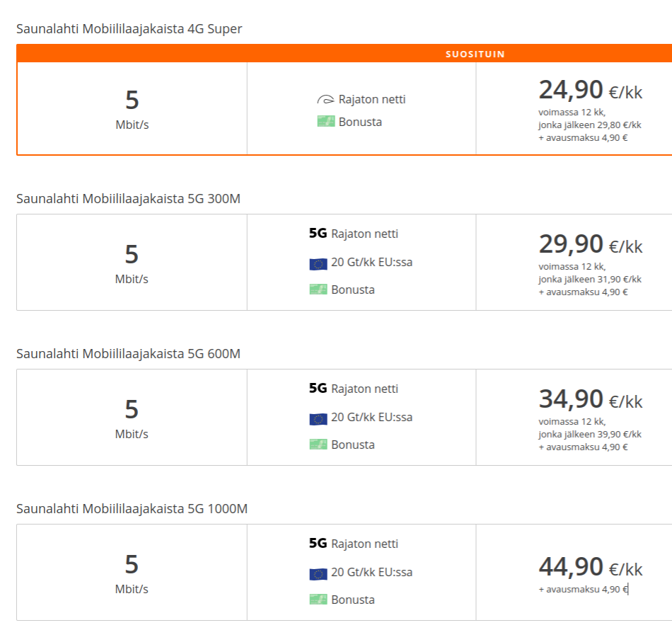This screenshot has height=630, width=672.
Task: Click 'jonka jälkeen 39,90 €/kk' text
Action: coord(590,435)
